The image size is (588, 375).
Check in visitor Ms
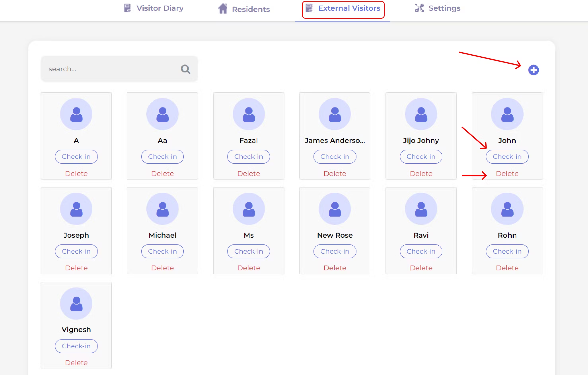[x=249, y=251]
